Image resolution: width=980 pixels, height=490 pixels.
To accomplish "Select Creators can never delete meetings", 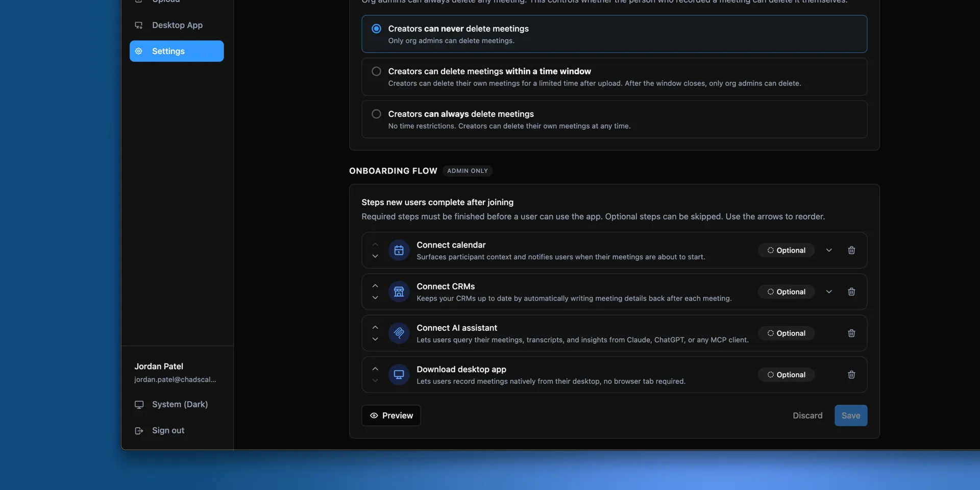I will (x=614, y=34).
